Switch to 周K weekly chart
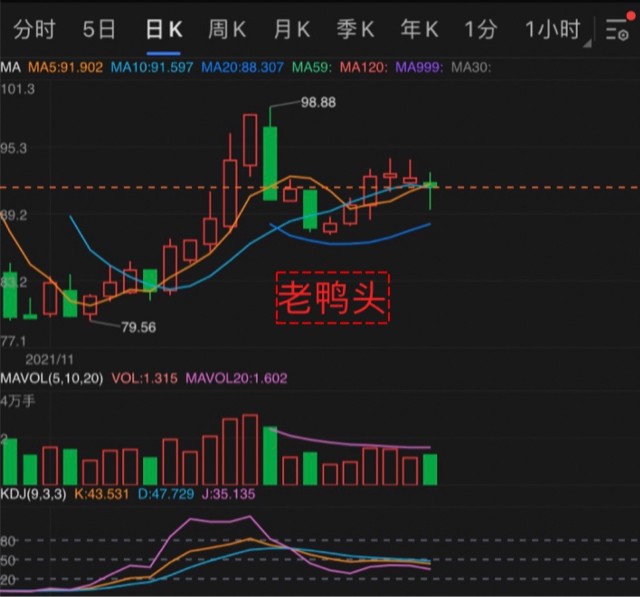Viewport: 640px width, 597px height. point(227,30)
